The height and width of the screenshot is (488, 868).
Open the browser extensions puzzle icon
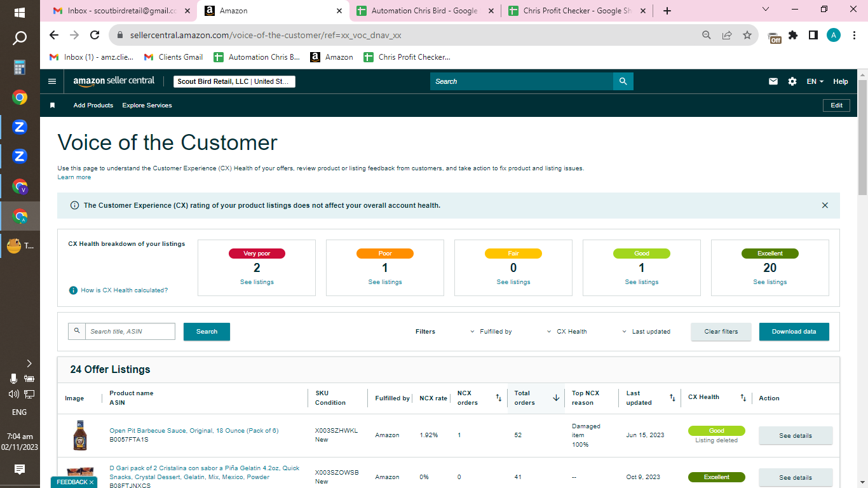point(793,36)
